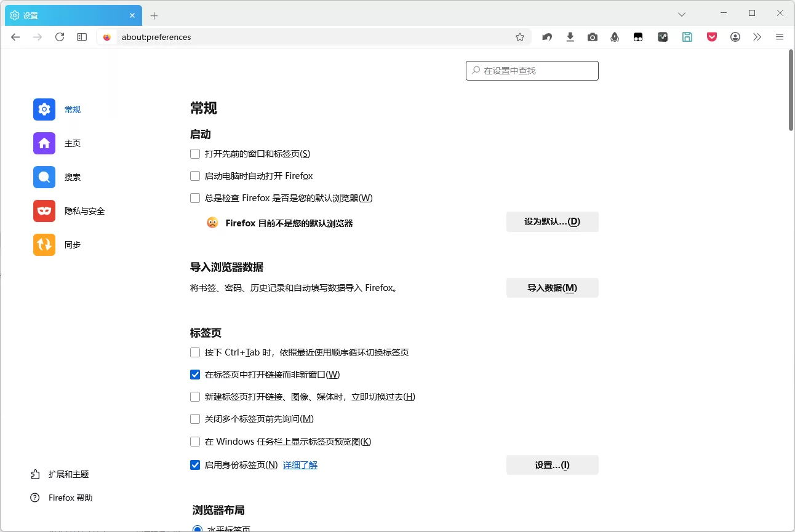
Task: Open a new browser tab
Action: tap(154, 15)
